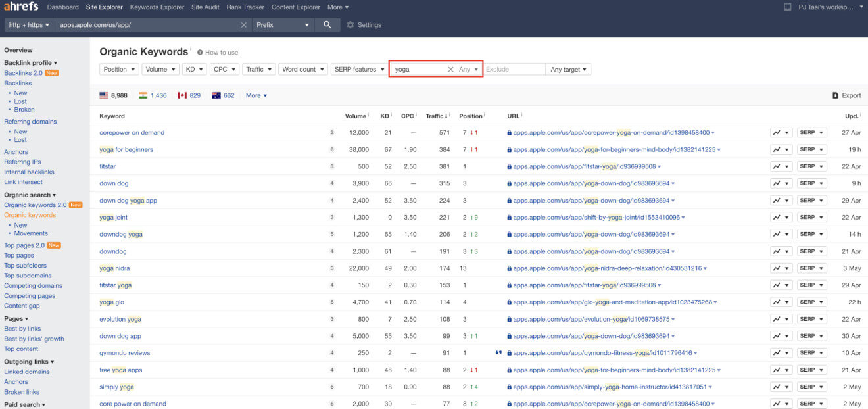Open the Any target dropdown
The image size is (868, 409).
click(x=568, y=69)
